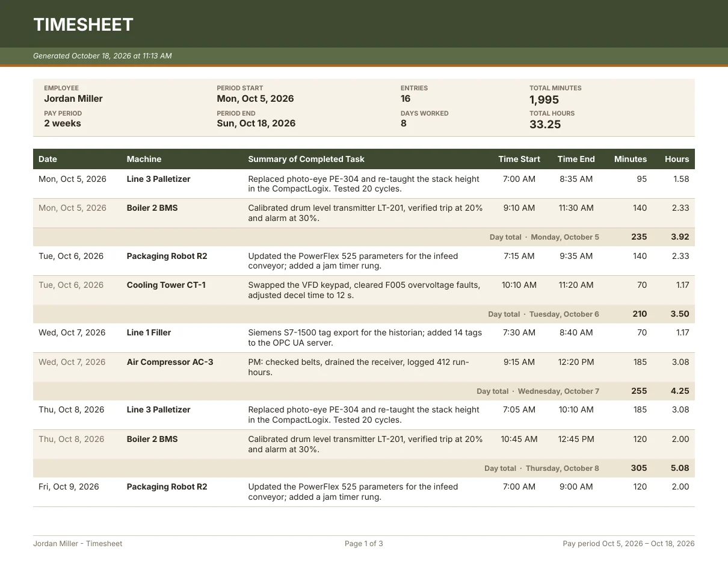Click the Siemens S7-1500 tag export summary
Viewport: 728px width, 563px height.
365,338
